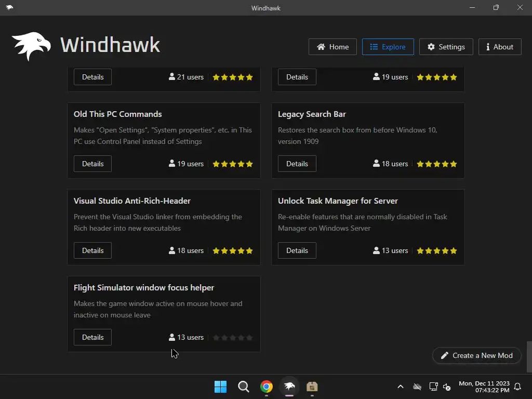Image resolution: width=532 pixels, height=399 pixels.
Task: Open Google Chrome from the taskbar
Action: tap(267, 387)
